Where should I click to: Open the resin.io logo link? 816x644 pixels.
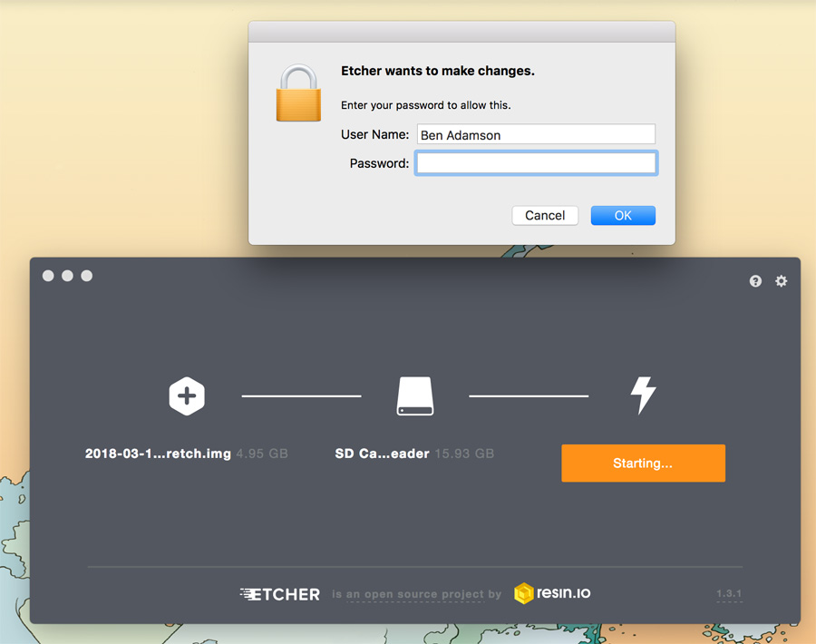(x=552, y=593)
